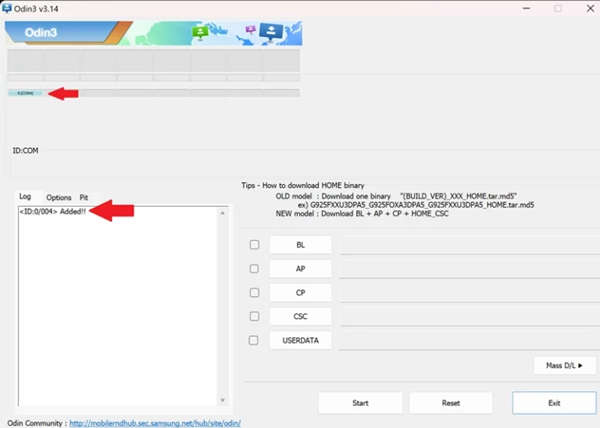This screenshot has width=600, height=428.
Task: Click the ID:COM label
Action: [25, 150]
